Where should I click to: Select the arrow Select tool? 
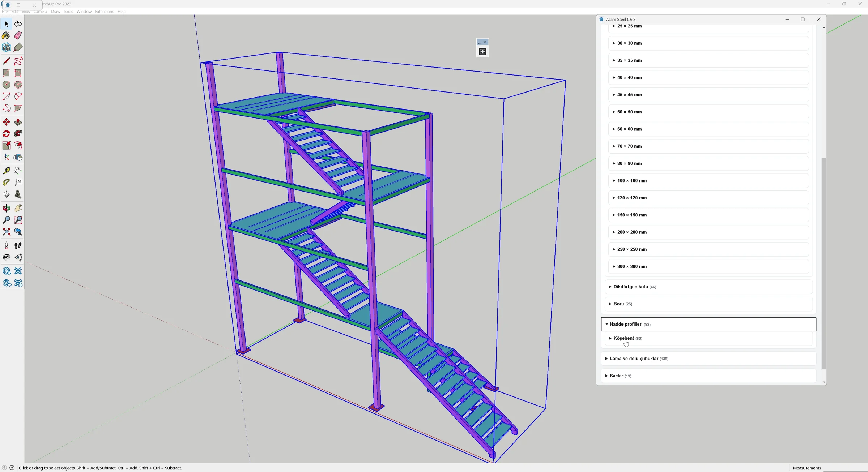(6, 24)
